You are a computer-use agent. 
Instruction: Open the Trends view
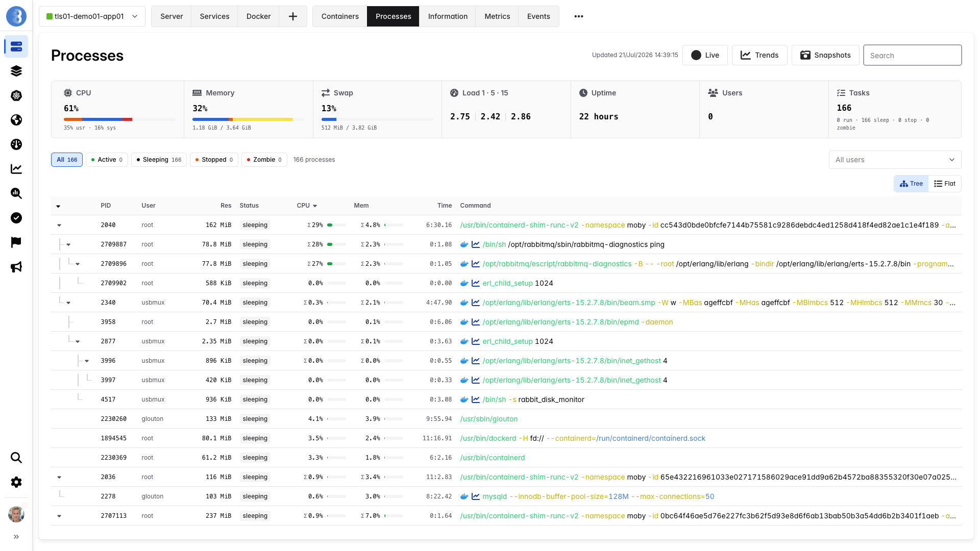(x=759, y=55)
